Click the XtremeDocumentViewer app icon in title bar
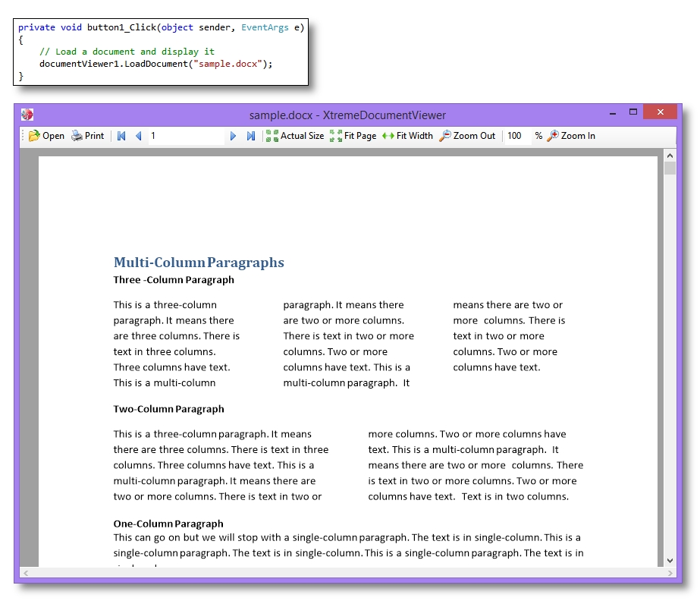The height and width of the screenshot is (601, 700). click(x=27, y=115)
